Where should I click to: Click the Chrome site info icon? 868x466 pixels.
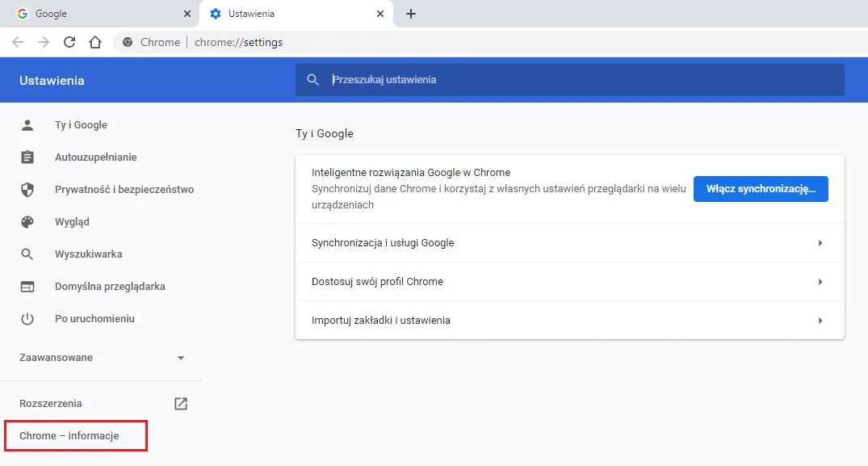(128, 42)
